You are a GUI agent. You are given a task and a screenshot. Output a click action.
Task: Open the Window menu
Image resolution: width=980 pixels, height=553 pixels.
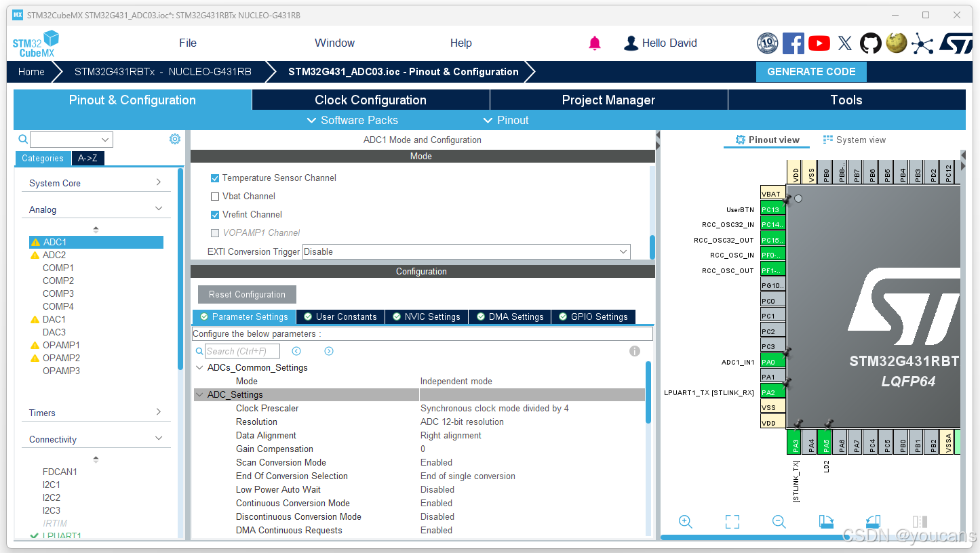pyautogui.click(x=334, y=43)
